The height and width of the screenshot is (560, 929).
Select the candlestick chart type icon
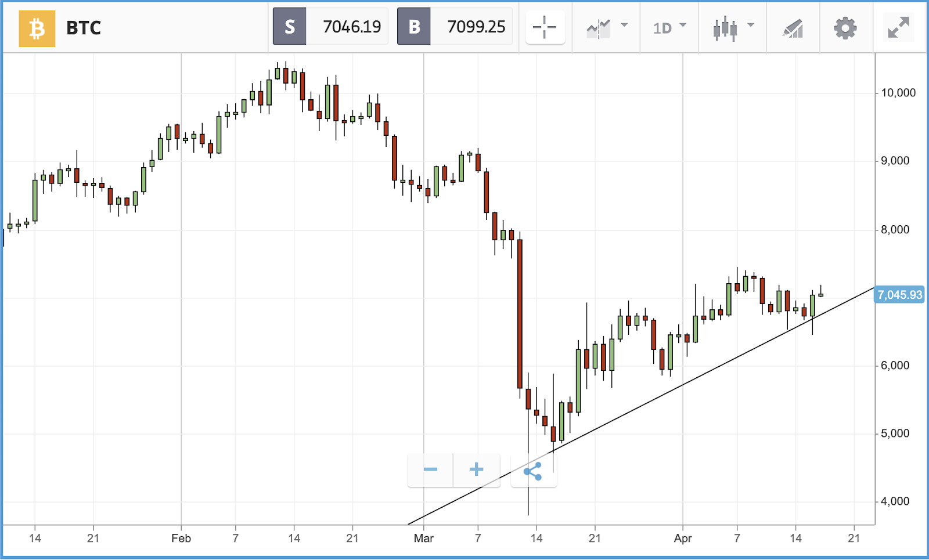(725, 28)
